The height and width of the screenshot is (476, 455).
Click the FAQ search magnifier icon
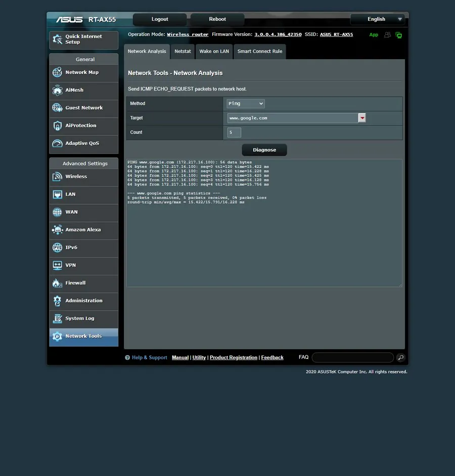click(x=400, y=358)
